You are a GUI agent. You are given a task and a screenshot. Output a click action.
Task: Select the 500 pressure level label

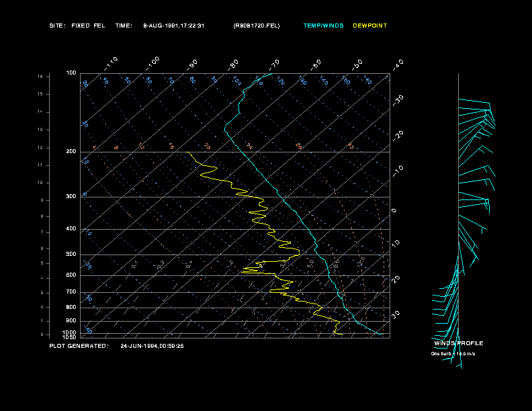(x=71, y=255)
